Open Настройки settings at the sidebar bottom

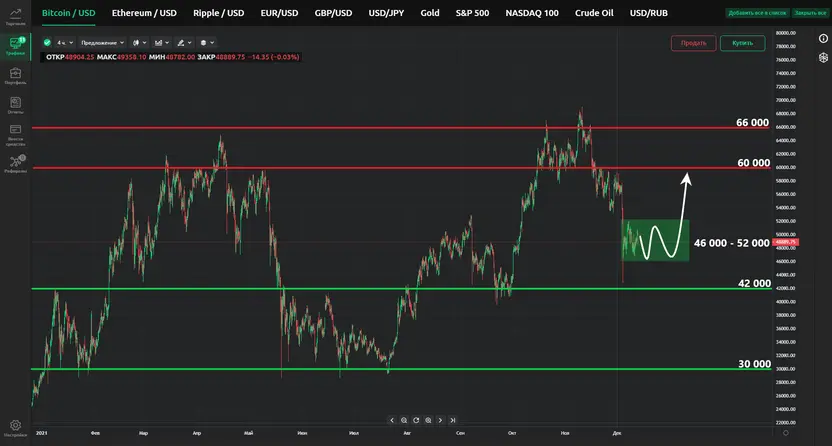[15, 428]
